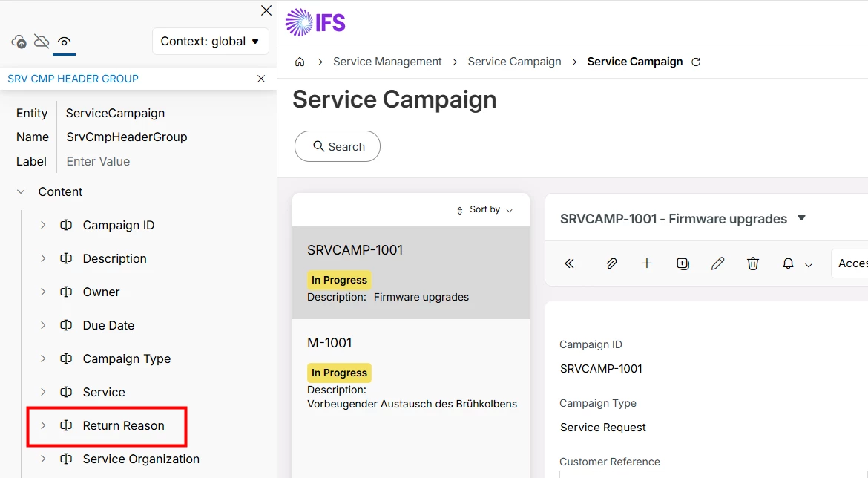Click the field icon beside Service Organization
The width and height of the screenshot is (868, 478).
pyautogui.click(x=66, y=459)
